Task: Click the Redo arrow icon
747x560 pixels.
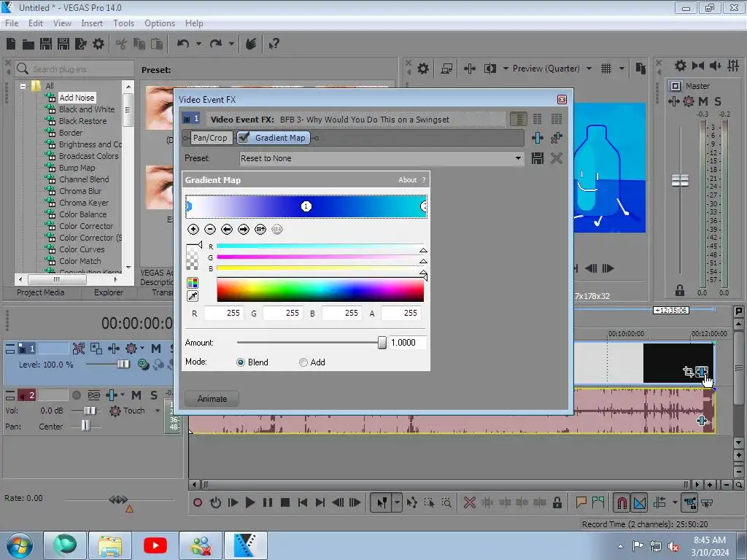Action: [216, 44]
